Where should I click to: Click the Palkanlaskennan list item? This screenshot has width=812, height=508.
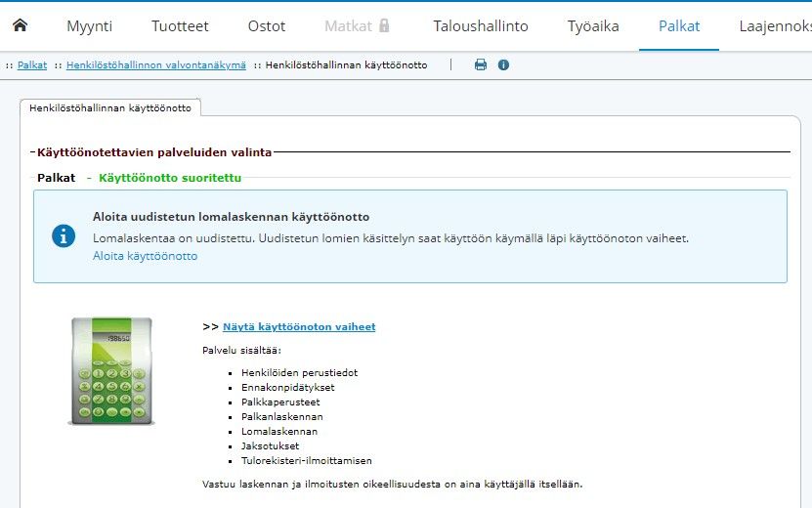click(x=282, y=416)
